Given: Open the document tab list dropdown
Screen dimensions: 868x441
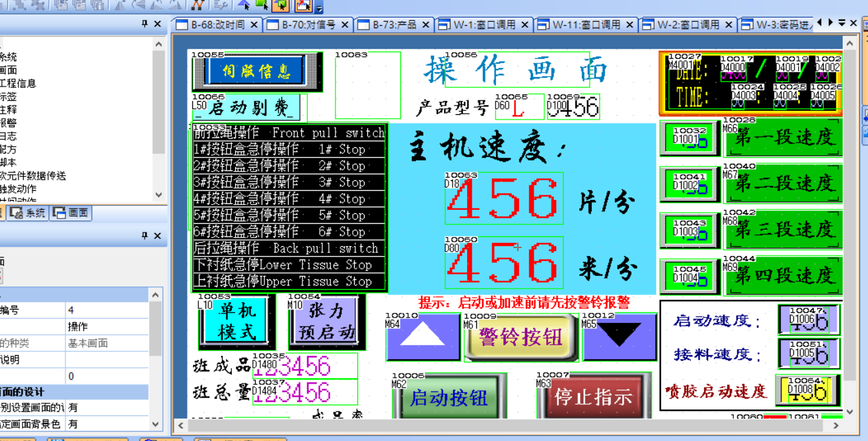Looking at the screenshot, I should [x=842, y=22].
